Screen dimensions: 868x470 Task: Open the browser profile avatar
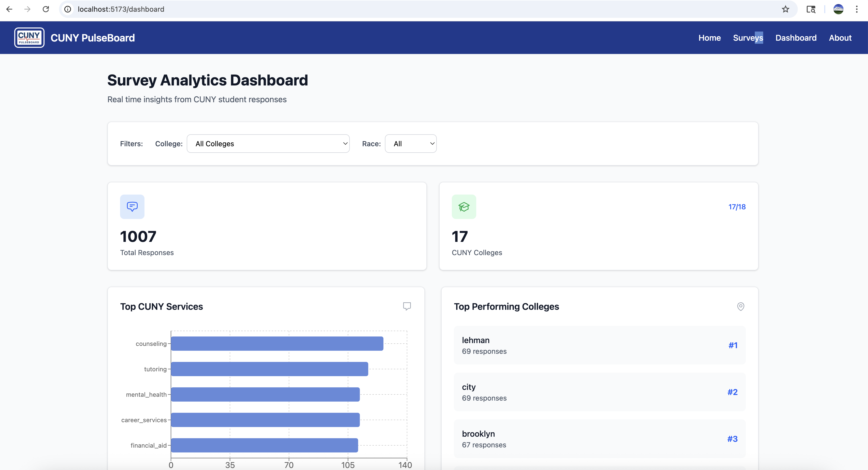coord(838,9)
